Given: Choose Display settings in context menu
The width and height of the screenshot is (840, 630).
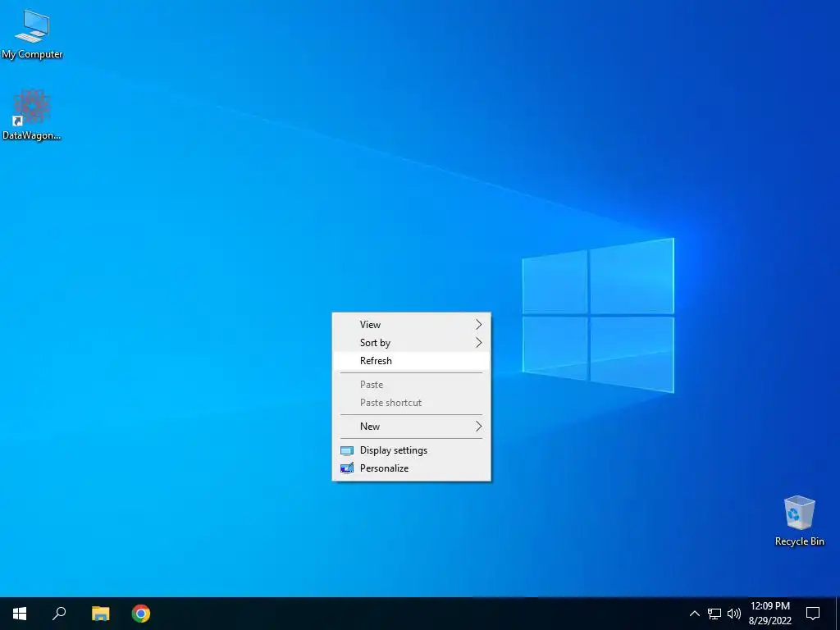Looking at the screenshot, I should tap(412, 450).
